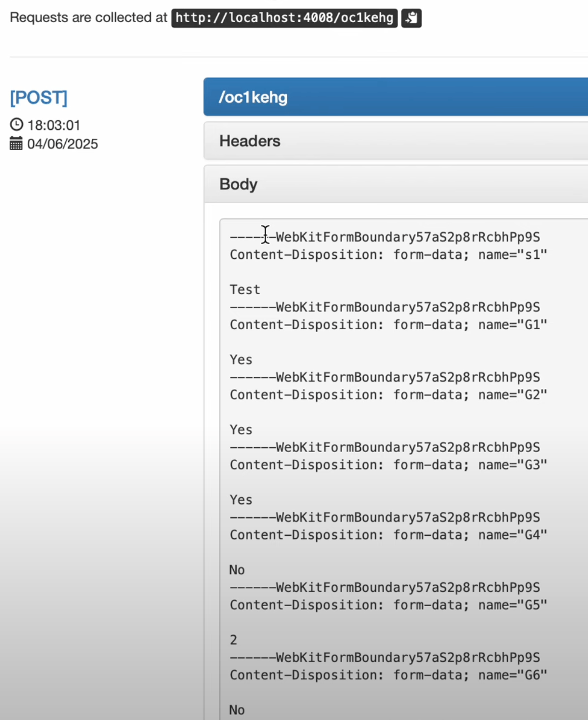Click the Content-Disposition line with name="G2"
This screenshot has width=588, height=720.
click(388, 395)
